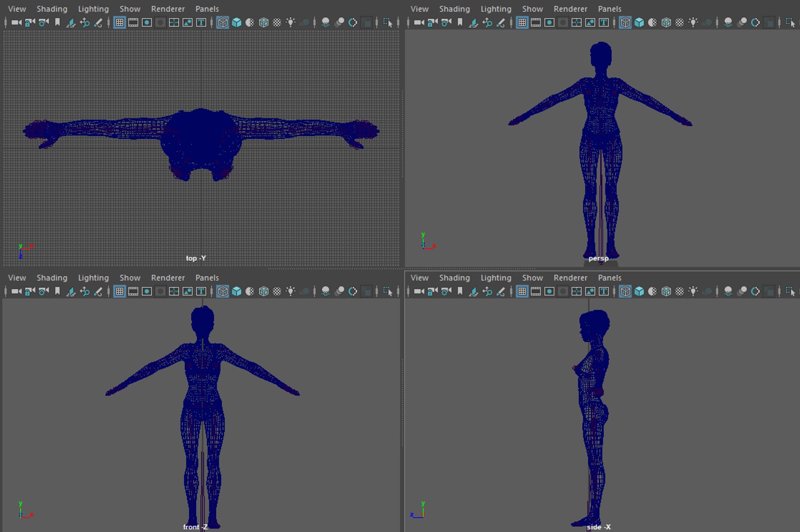The width and height of the screenshot is (800, 532).
Task: Enable Textured display in top view panel
Action: pos(277,23)
